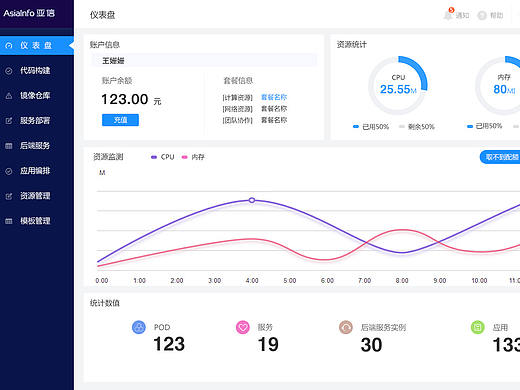Click the icon beside 模板管理
Viewport: 520px width, 390px height.
coord(9,221)
